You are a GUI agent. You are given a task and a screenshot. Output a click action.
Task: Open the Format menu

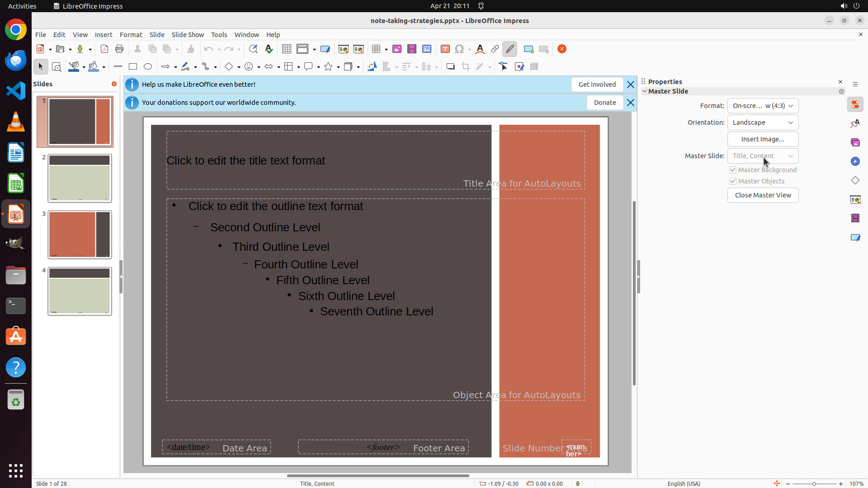coord(131,35)
